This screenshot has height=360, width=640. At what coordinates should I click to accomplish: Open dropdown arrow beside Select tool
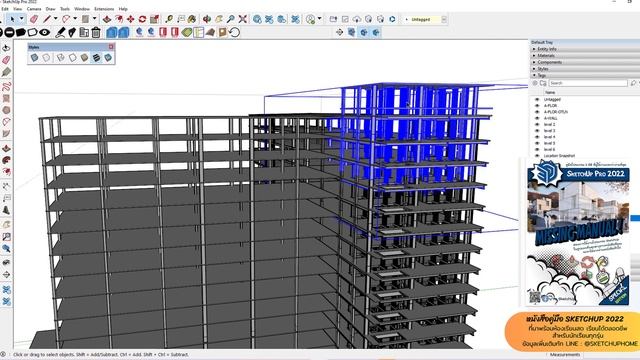22,19
